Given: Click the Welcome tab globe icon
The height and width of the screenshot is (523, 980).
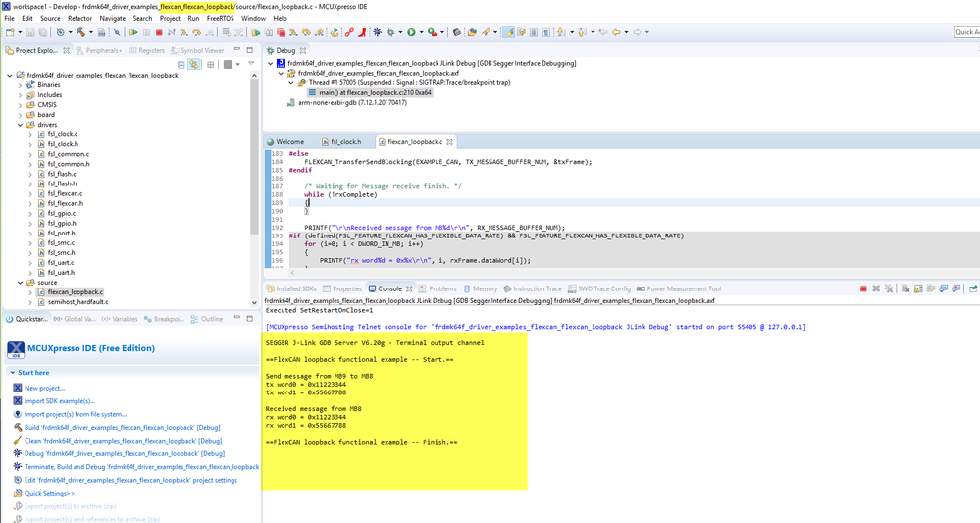Looking at the screenshot, I should pos(271,142).
